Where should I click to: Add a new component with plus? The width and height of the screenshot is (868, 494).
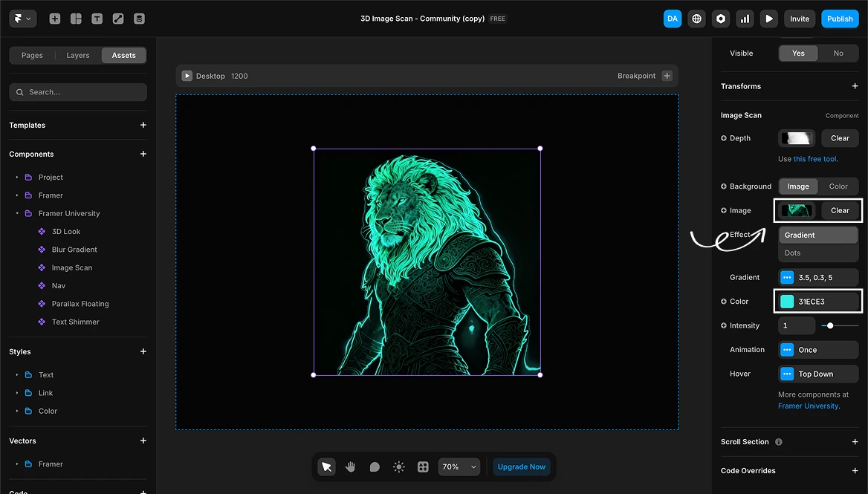click(x=143, y=154)
